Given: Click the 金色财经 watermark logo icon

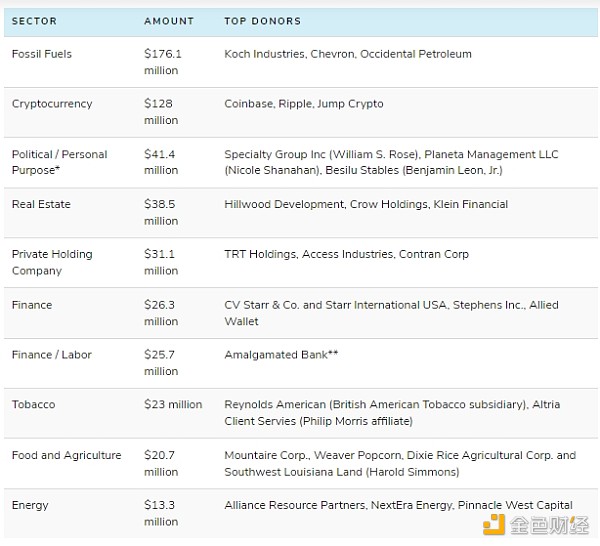Looking at the screenshot, I should pos(494,525).
